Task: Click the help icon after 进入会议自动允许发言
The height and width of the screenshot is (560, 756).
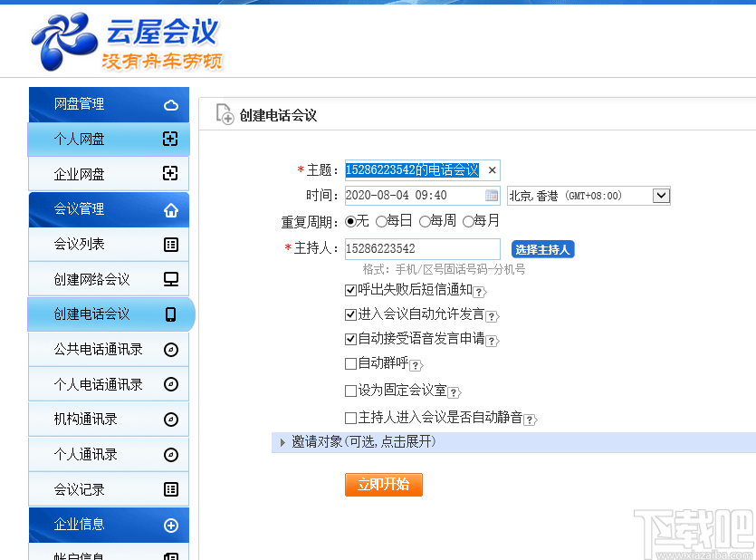Action: tap(493, 316)
